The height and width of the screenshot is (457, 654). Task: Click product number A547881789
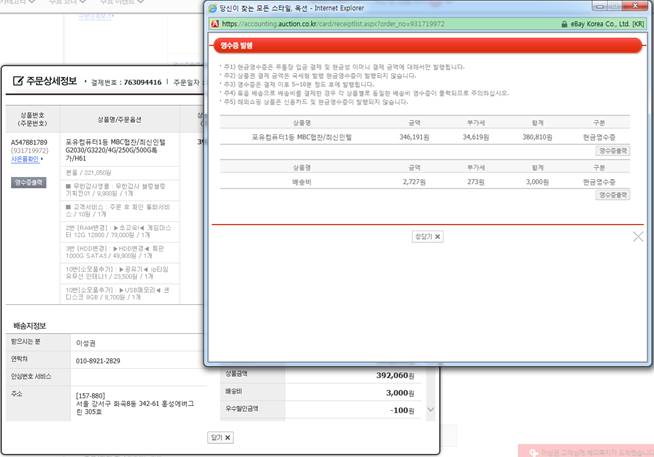pos(29,143)
